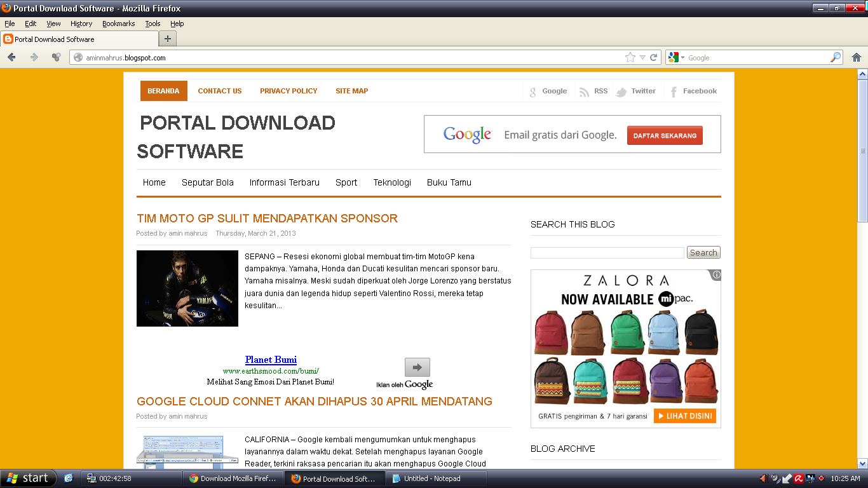This screenshot has height=488, width=868.
Task: Open the Buku Tamu page
Action: (x=449, y=182)
